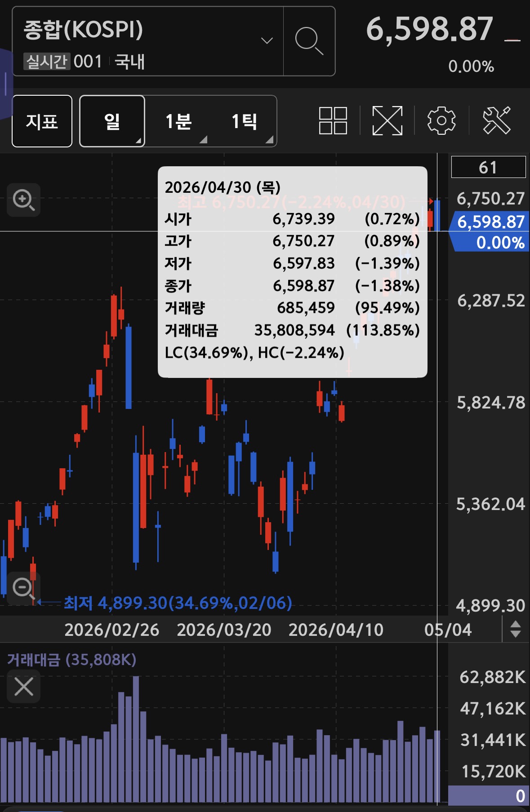Click the 시가 6,739.39 tooltip row
530x812 pixels.
(292, 219)
